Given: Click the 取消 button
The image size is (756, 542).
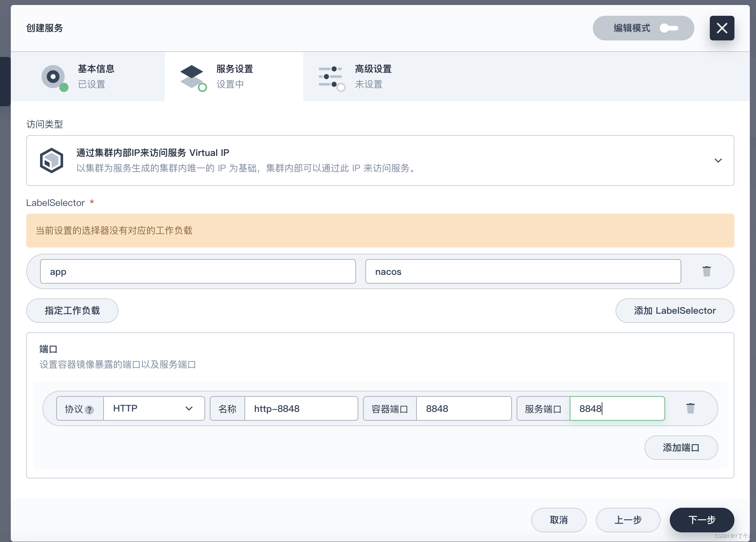Looking at the screenshot, I should (x=559, y=520).
